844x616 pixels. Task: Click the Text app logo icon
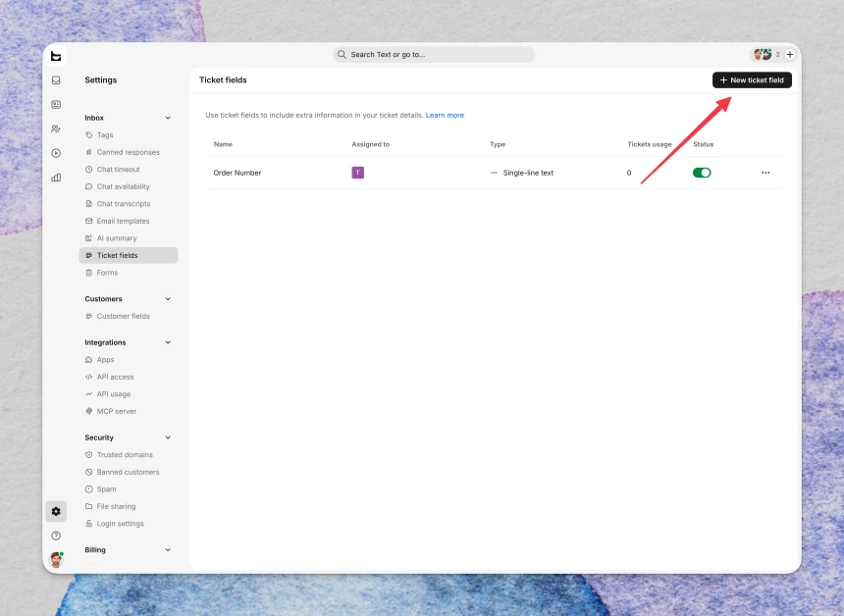point(56,56)
